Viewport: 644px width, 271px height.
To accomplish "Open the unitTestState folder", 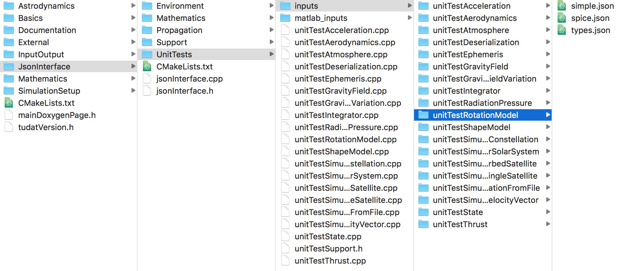I will [458, 212].
